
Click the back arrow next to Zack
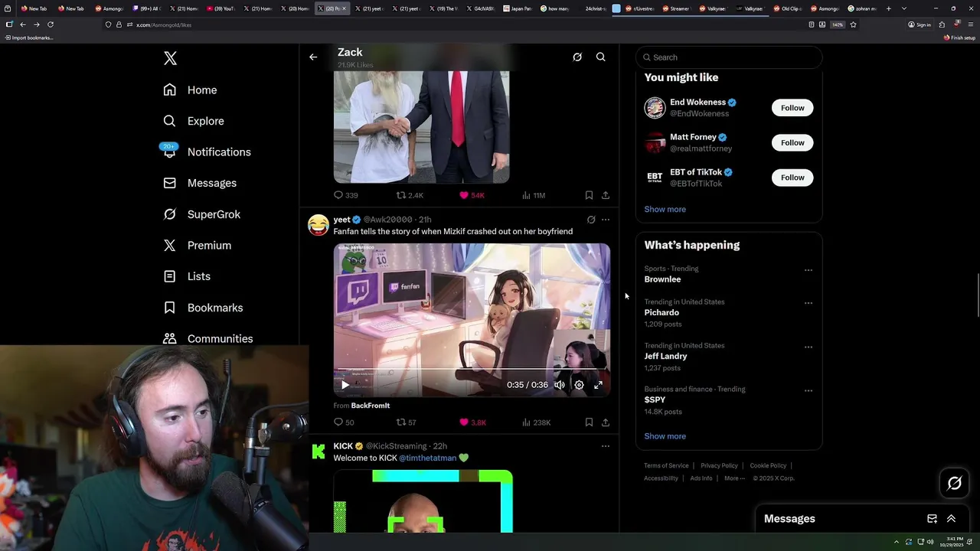point(313,57)
